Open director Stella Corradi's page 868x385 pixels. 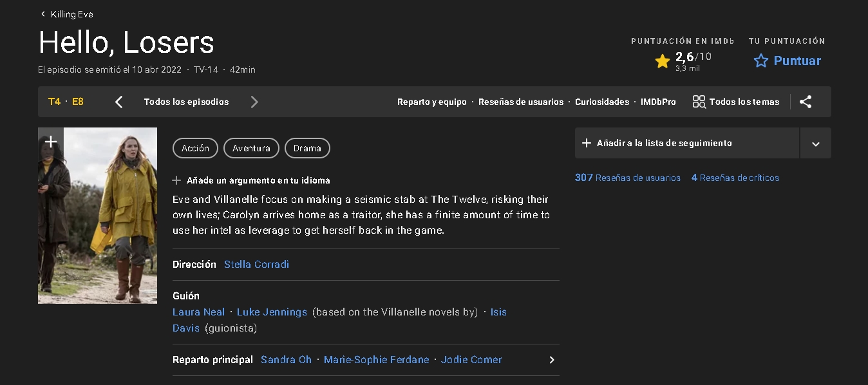click(x=256, y=265)
